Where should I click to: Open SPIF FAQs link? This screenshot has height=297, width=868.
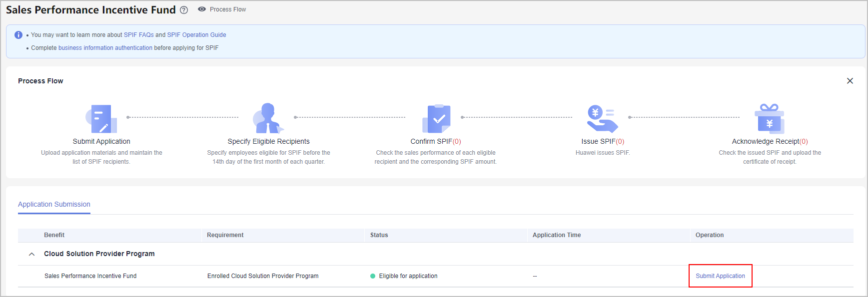pyautogui.click(x=139, y=35)
